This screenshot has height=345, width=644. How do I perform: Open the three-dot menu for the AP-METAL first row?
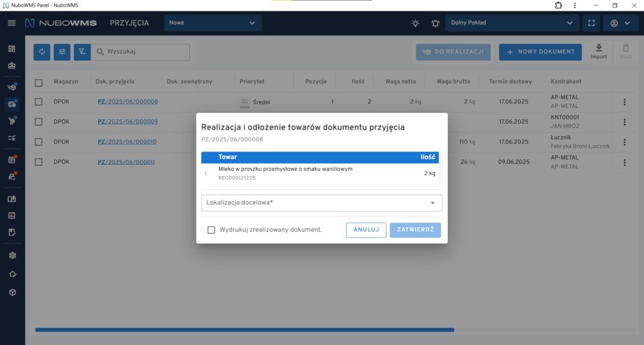(625, 102)
